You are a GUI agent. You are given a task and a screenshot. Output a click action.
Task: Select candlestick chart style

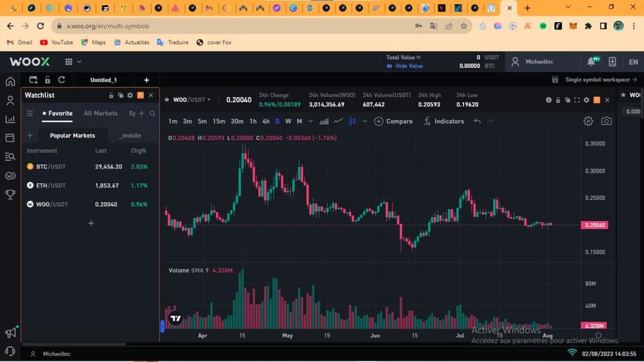352,121
